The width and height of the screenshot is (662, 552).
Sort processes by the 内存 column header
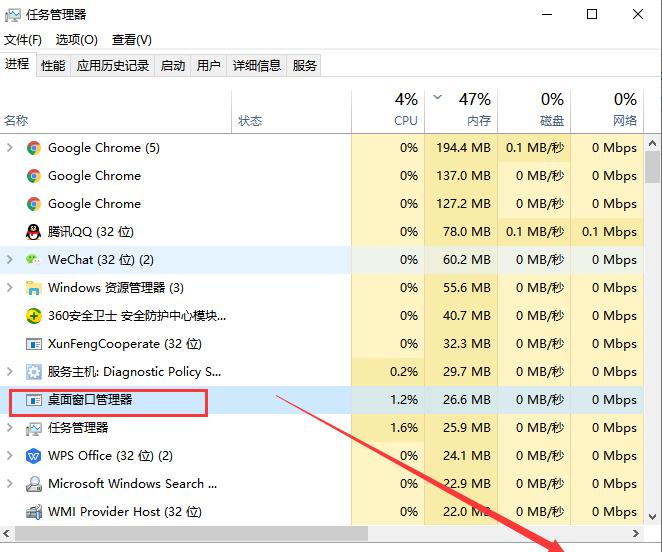pos(470,109)
